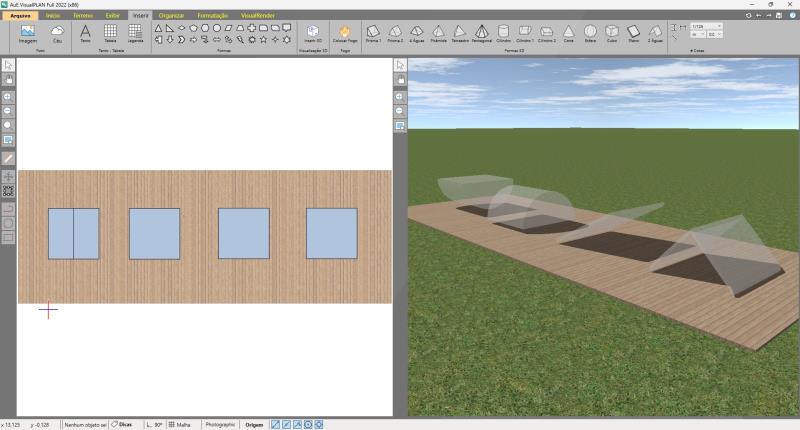Insert the Cubo 3D shape
The width and height of the screenshot is (800, 430).
pos(612,34)
